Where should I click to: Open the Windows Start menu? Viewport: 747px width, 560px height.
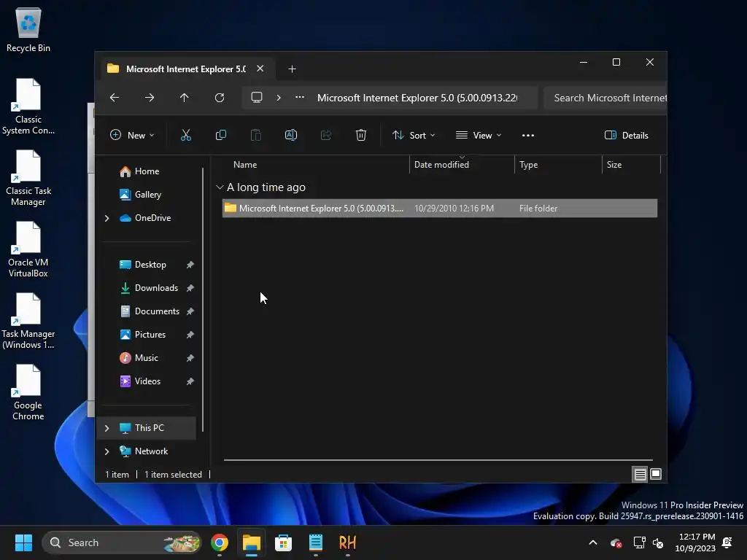23,542
